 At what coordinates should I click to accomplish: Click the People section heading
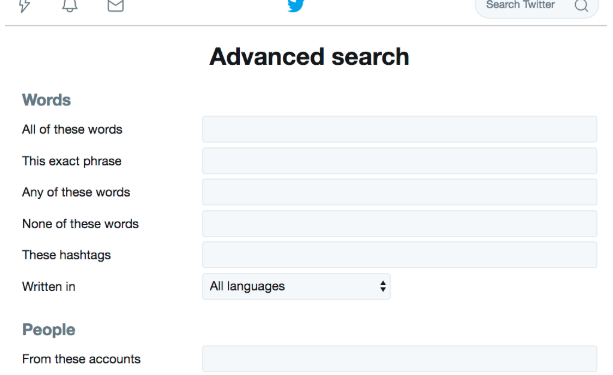(x=49, y=330)
